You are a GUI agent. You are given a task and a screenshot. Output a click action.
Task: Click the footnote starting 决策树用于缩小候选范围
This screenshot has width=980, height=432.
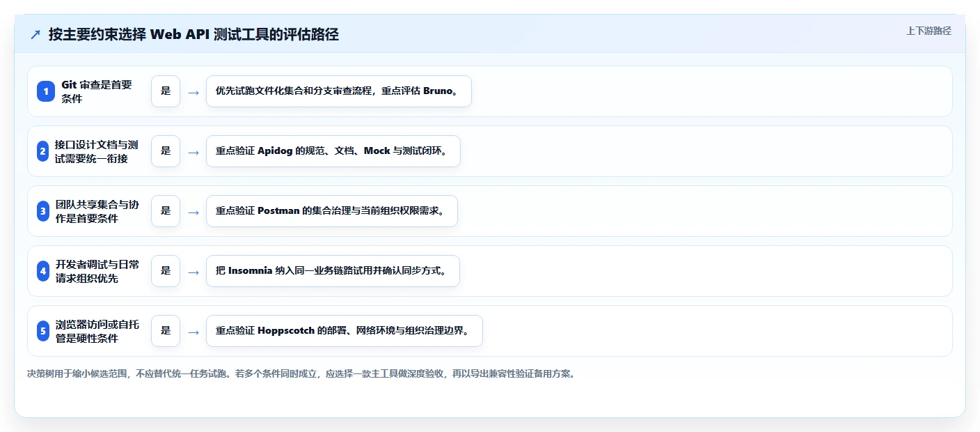301,373
